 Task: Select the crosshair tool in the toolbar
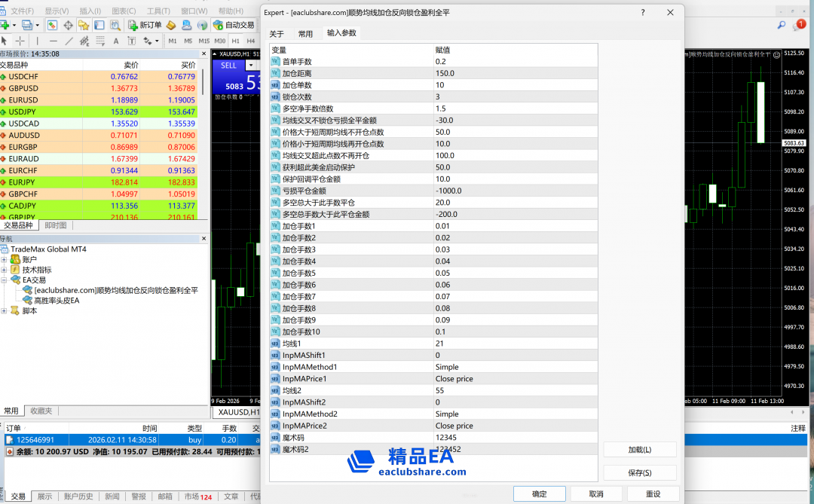click(20, 41)
